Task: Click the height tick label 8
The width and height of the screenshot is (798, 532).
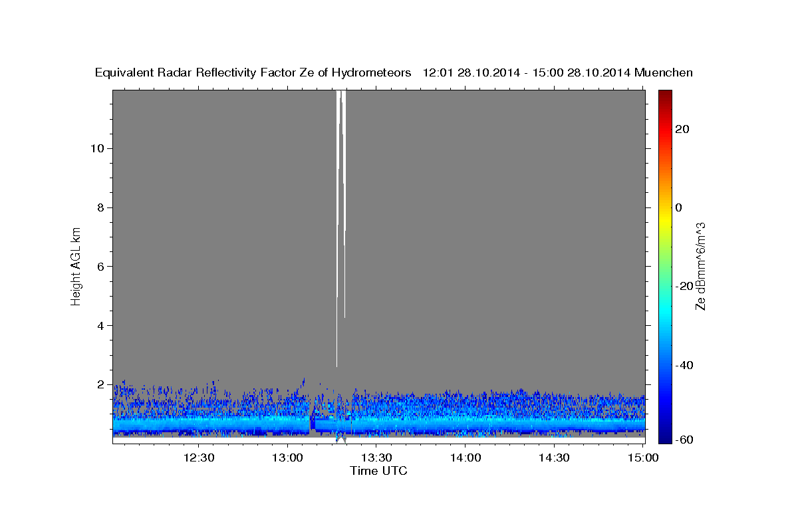Action: click(x=100, y=207)
